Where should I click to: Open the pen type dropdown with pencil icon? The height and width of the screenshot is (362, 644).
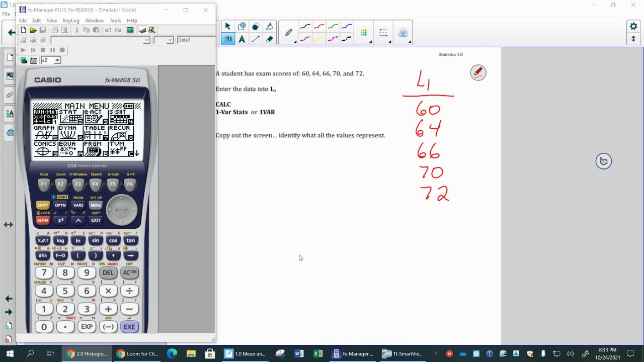pyautogui.click(x=289, y=33)
